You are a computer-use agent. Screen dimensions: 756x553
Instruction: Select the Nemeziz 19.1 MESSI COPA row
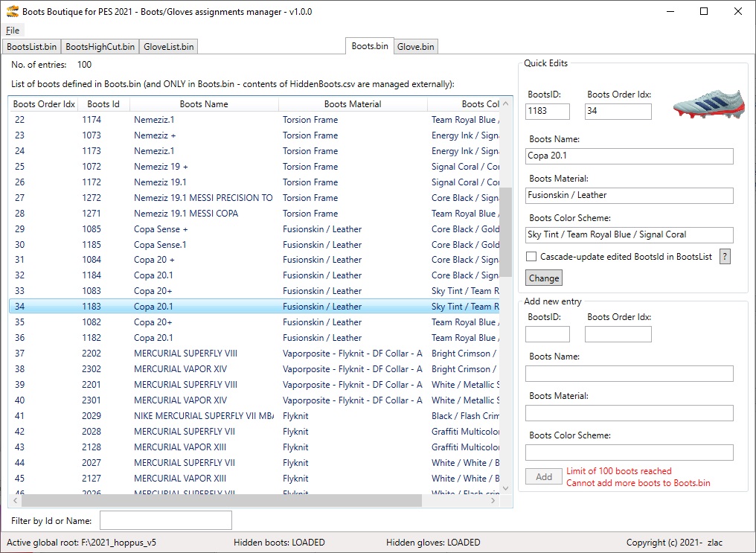[x=185, y=214]
